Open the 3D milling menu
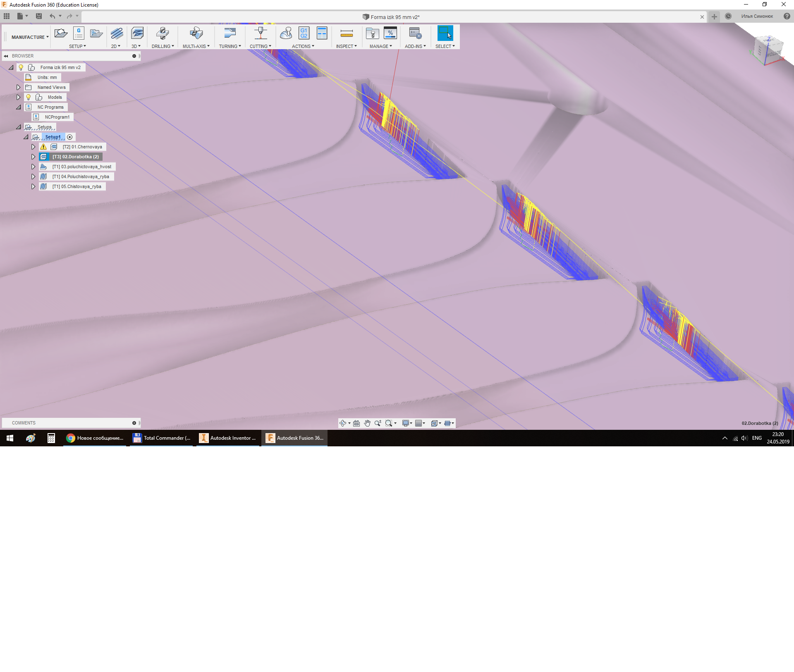Screen dimensions: 794x672 point(136,46)
